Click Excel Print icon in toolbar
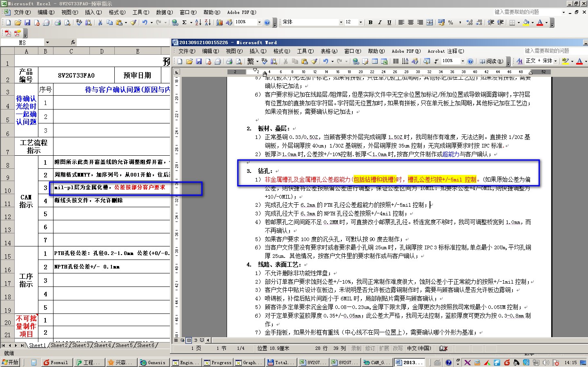The image size is (588, 367). (x=58, y=22)
